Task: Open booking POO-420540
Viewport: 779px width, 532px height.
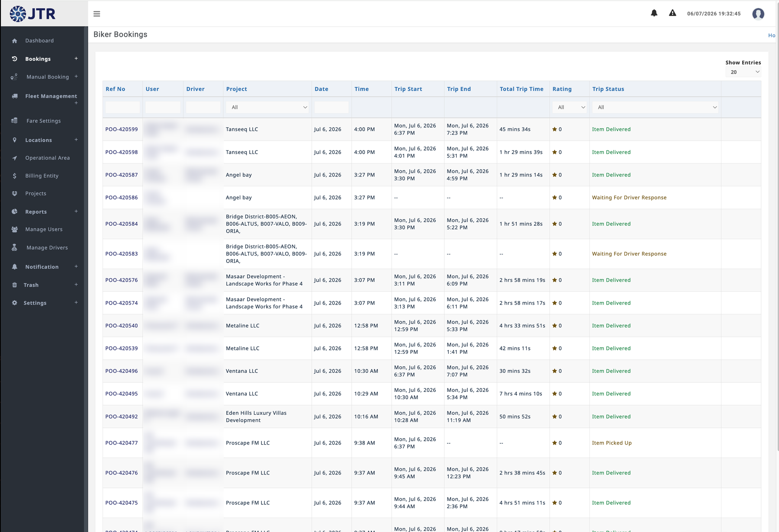Action: coord(122,326)
